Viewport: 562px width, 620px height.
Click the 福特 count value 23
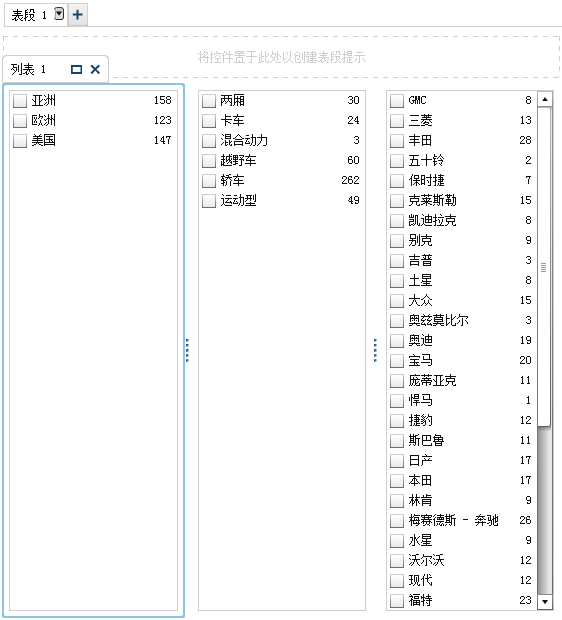pyautogui.click(x=525, y=600)
